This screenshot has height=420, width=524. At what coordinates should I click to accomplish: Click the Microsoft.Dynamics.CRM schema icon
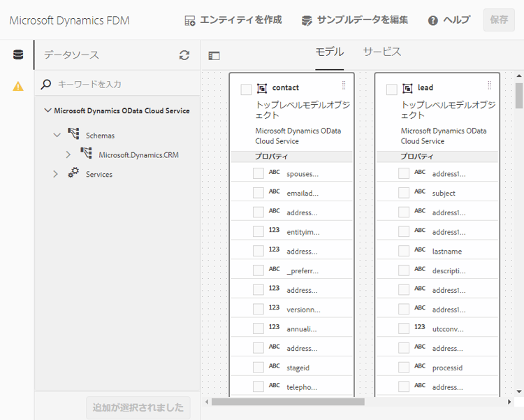[86, 153]
